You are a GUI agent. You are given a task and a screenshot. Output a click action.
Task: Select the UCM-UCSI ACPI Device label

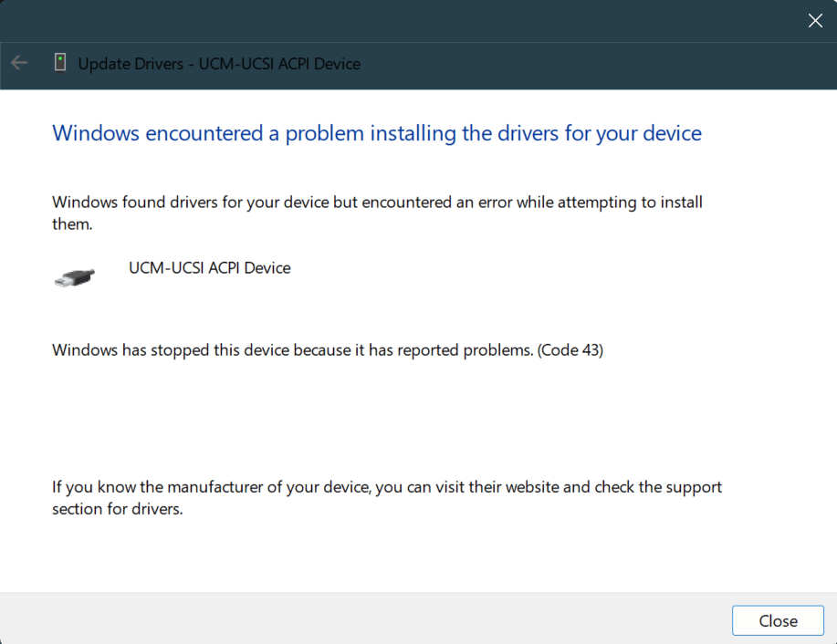(x=209, y=267)
